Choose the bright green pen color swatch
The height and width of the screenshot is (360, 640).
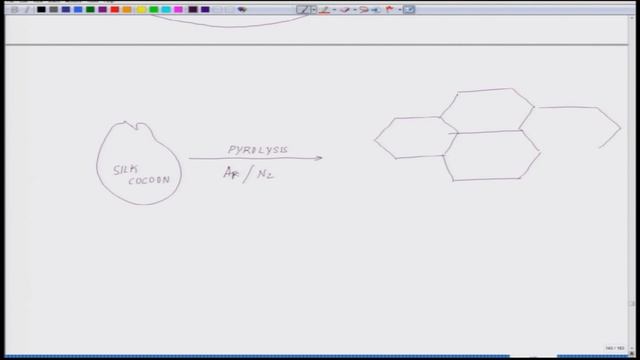[x=154, y=9]
